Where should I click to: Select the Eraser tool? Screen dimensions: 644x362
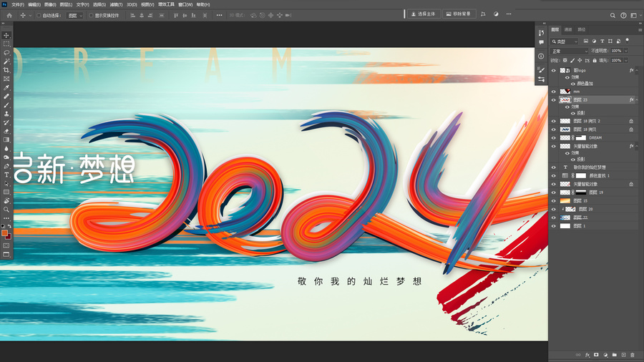6,132
